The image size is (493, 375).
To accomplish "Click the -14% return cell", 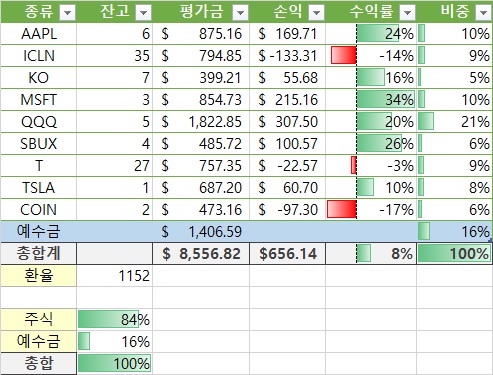I will [x=371, y=56].
